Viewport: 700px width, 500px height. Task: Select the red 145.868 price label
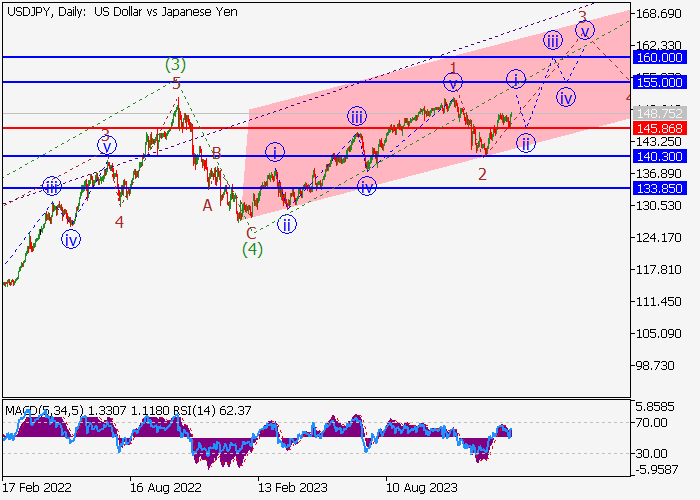tap(659, 129)
